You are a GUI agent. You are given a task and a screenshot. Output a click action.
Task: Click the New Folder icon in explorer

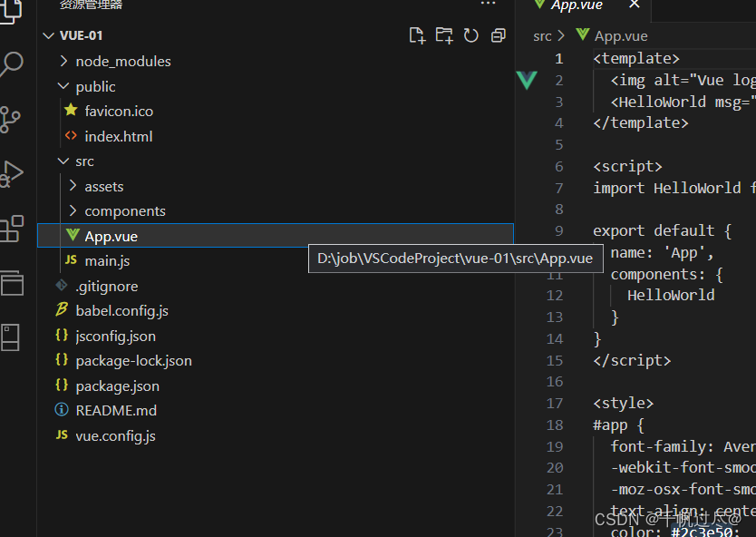[x=444, y=35]
